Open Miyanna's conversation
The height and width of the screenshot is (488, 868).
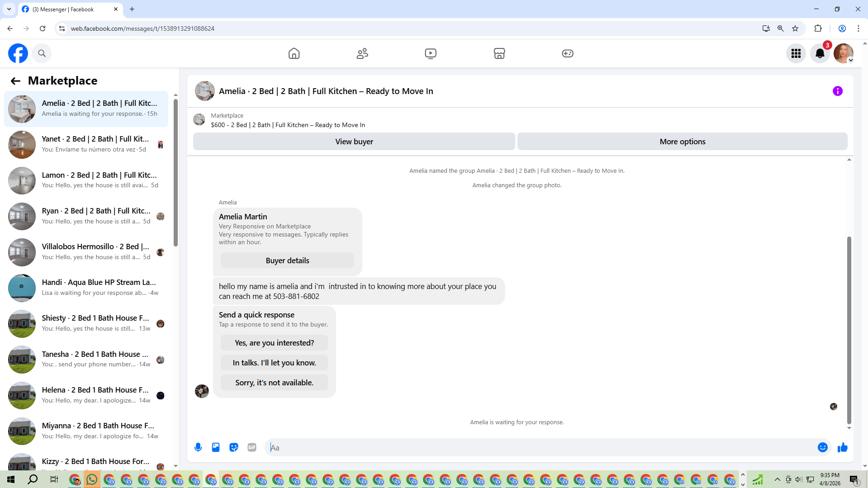86,431
